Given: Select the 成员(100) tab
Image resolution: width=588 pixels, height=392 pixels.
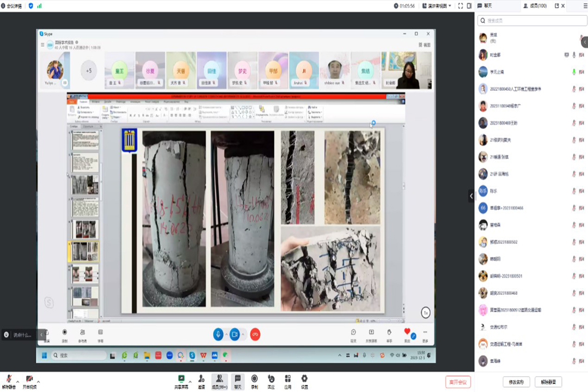Looking at the screenshot, I should tap(535, 5).
